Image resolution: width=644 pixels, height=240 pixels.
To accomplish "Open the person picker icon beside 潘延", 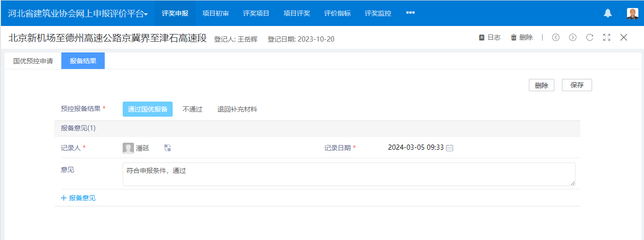I will pyautogui.click(x=167, y=148).
